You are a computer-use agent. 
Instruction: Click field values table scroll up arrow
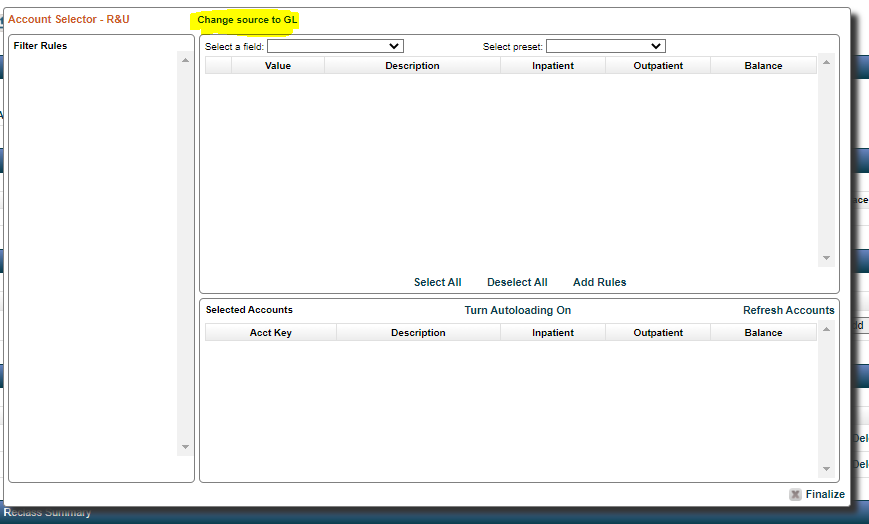(826, 62)
